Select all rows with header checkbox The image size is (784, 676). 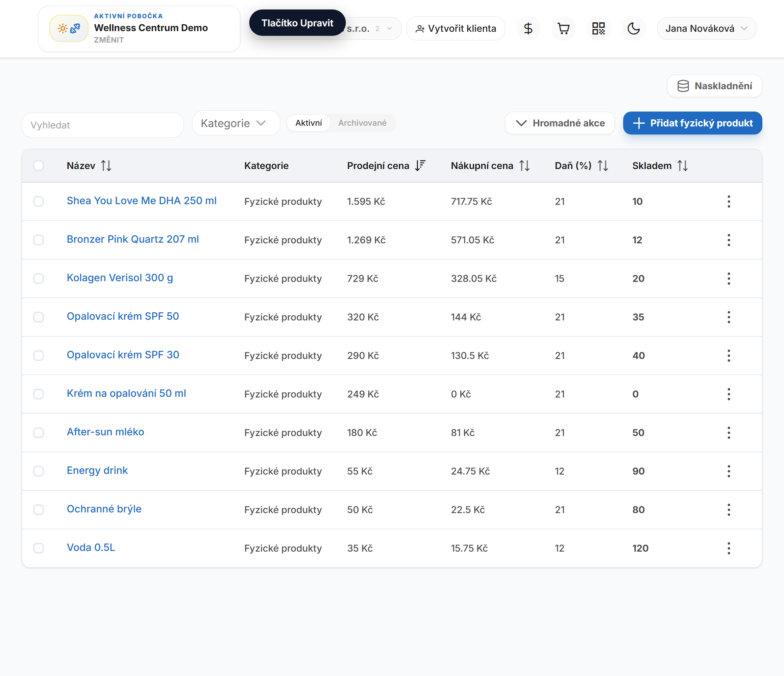39,165
